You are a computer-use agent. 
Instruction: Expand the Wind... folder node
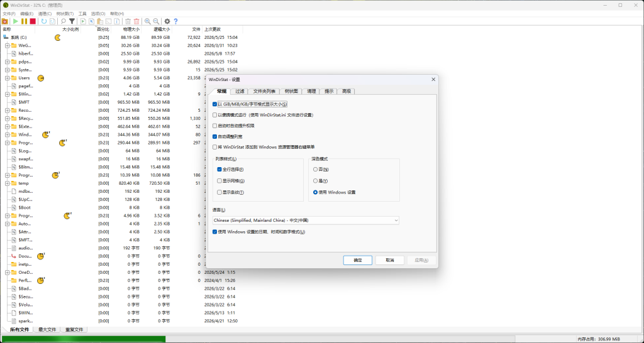coord(8,134)
